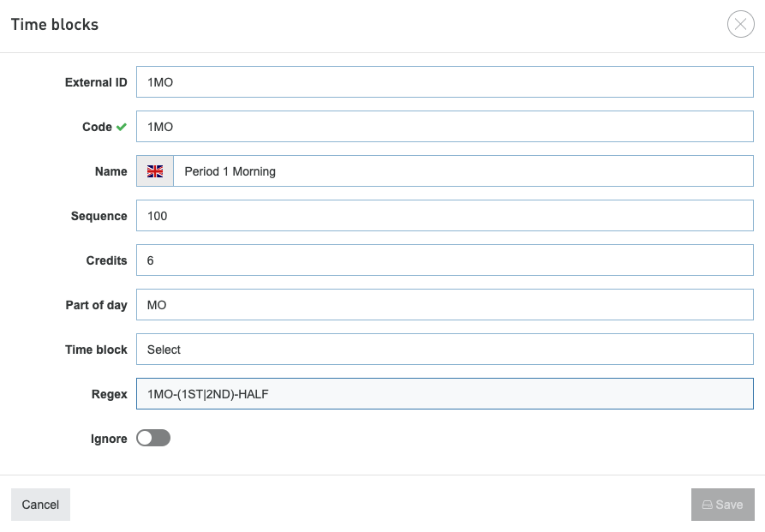Click the Sequence field showing 100
This screenshot has width=765, height=532.
(x=445, y=216)
